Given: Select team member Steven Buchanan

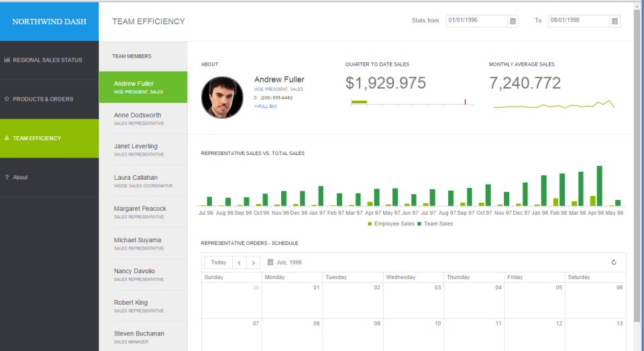Looking at the screenshot, I should 144,337.
